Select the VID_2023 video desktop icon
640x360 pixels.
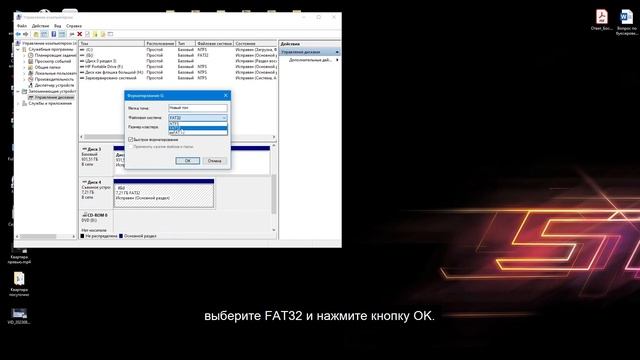(19, 313)
